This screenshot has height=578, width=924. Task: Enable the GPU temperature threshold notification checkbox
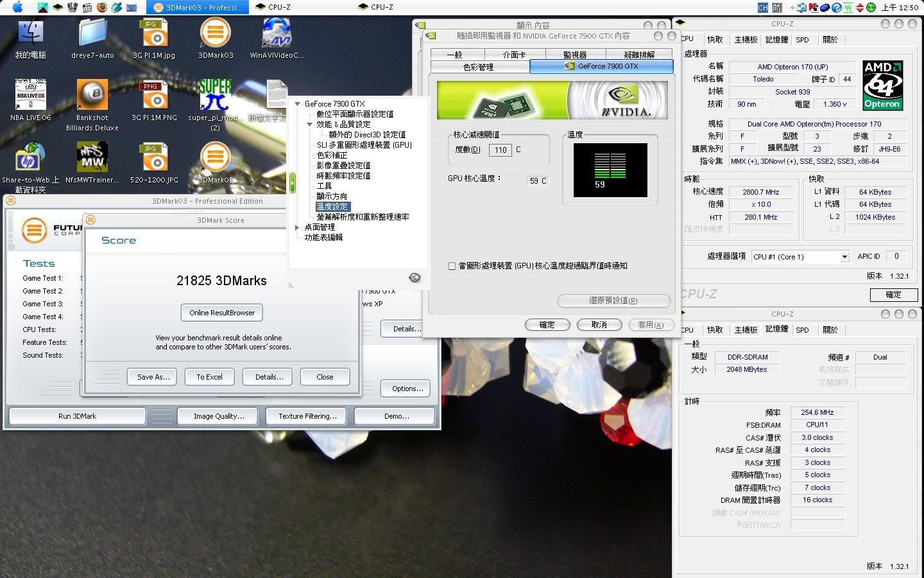[452, 266]
